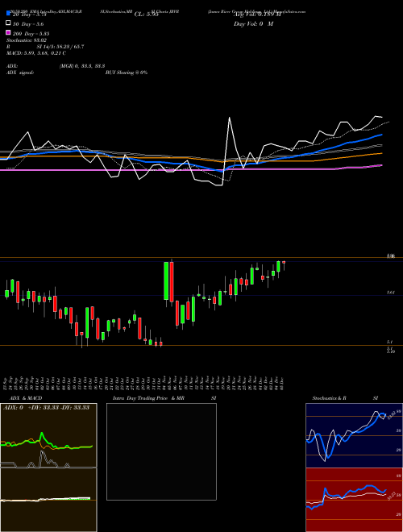Select the 'MACD: 5.89, 5.68, 0.21 C' line
Viewport: 403px width, 532px height.
tap(36, 53)
